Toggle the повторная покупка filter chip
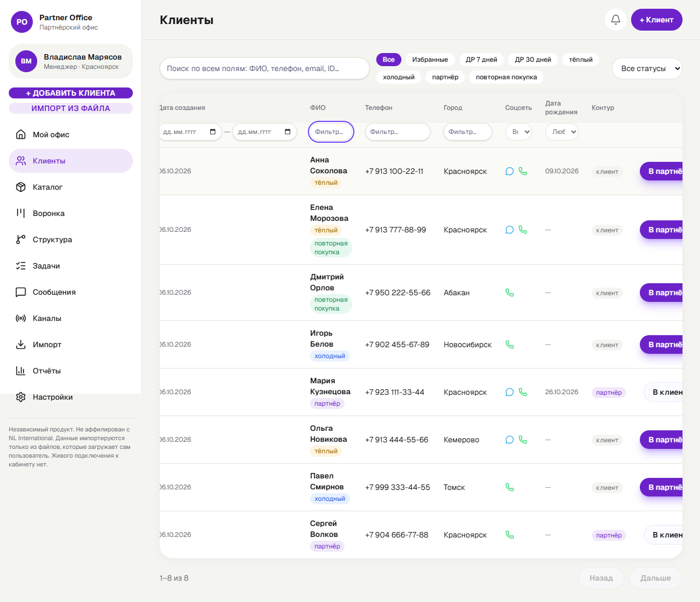 (506, 77)
